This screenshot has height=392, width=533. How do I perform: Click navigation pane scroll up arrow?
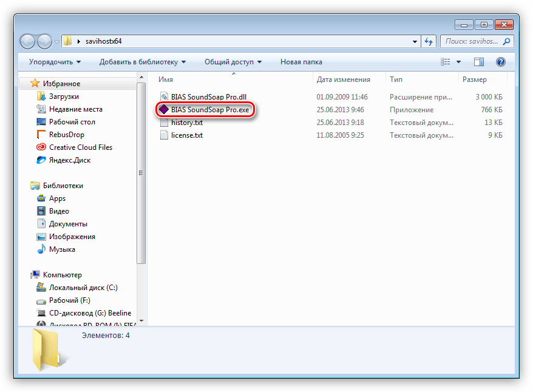point(141,78)
